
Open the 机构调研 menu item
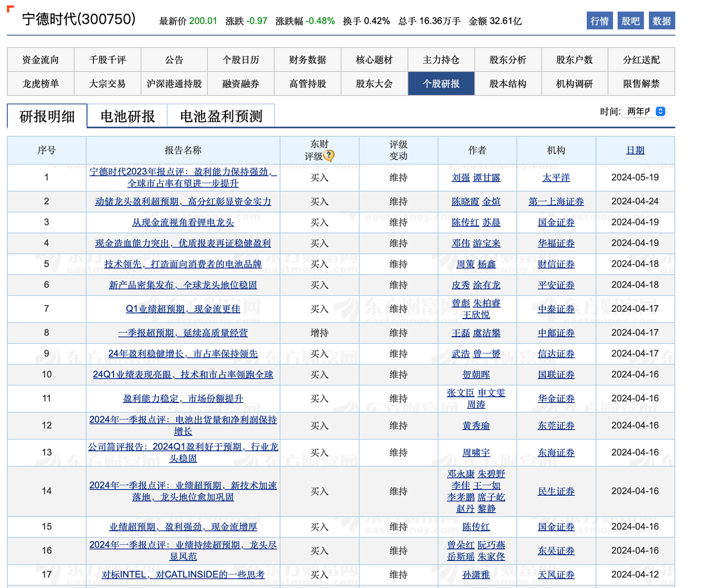pyautogui.click(x=575, y=84)
